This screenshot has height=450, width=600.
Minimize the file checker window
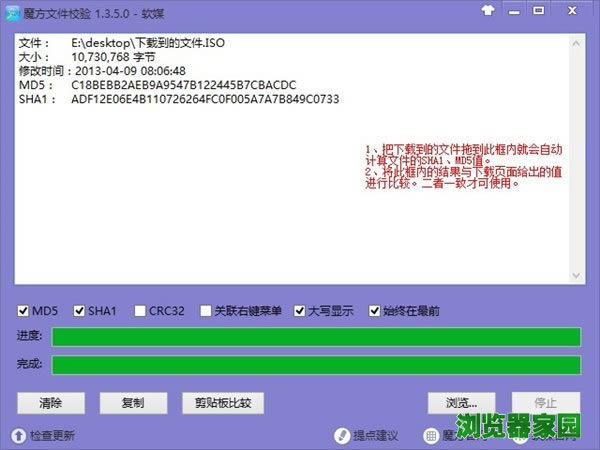click(514, 12)
